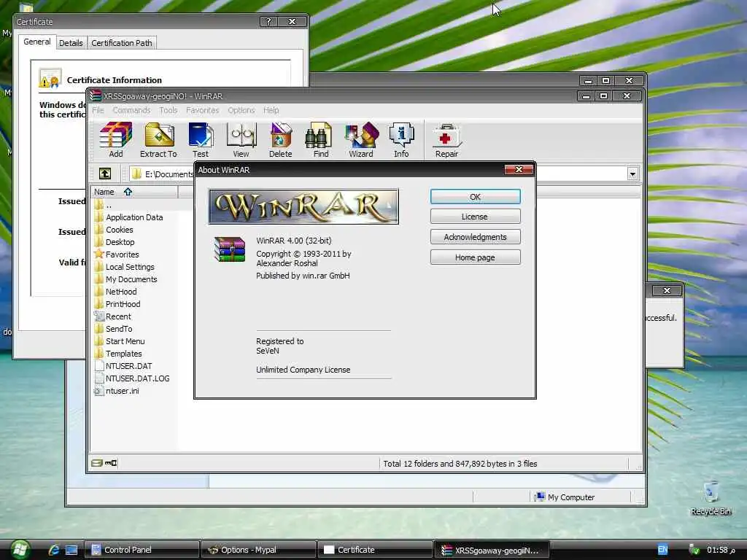Open the Wizard toolbar icon
The height and width of the screenshot is (560, 747).
click(361, 139)
